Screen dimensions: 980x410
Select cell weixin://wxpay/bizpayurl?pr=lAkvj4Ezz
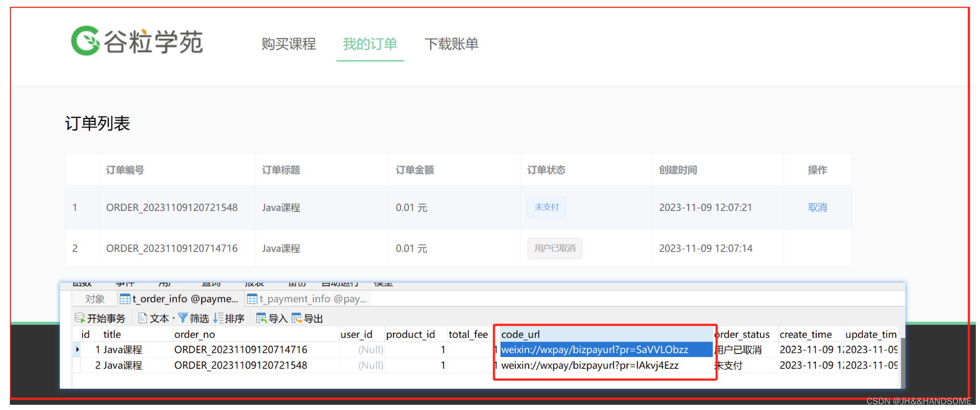(606, 365)
